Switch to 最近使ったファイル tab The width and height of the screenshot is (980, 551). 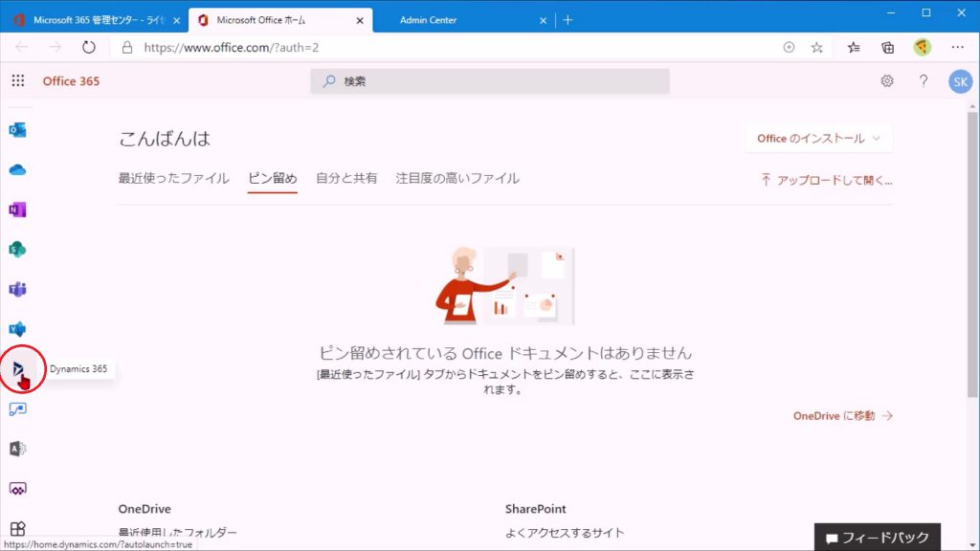click(174, 178)
